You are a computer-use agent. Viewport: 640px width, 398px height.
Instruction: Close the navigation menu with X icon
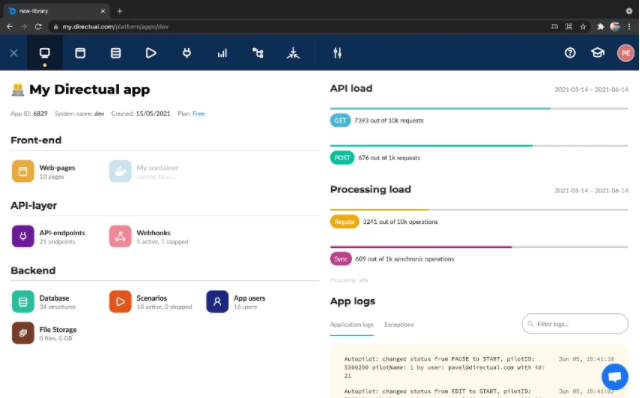click(x=14, y=53)
